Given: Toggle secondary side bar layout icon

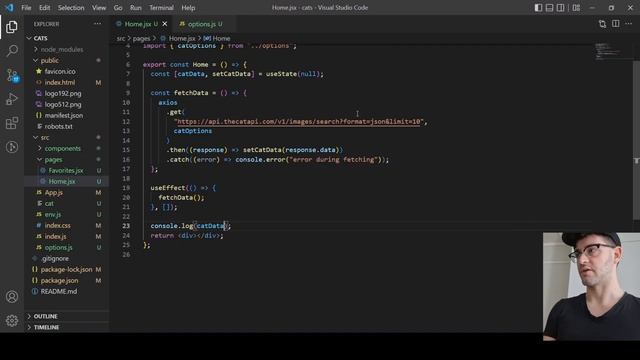Looking at the screenshot, I should [x=560, y=8].
